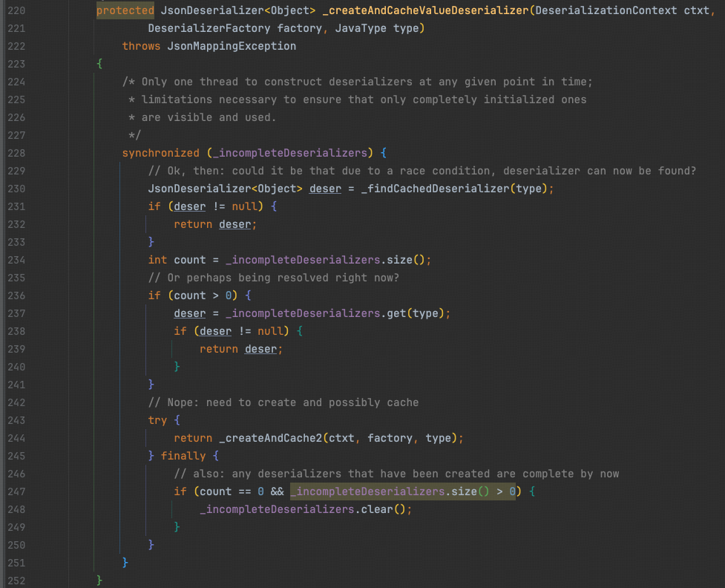Click the opening brace on line 223

pos(99,64)
